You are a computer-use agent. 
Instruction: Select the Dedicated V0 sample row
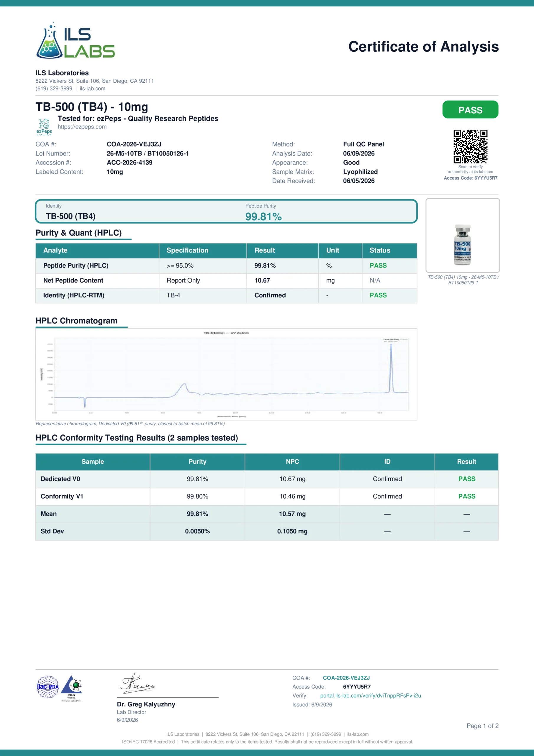point(267,479)
